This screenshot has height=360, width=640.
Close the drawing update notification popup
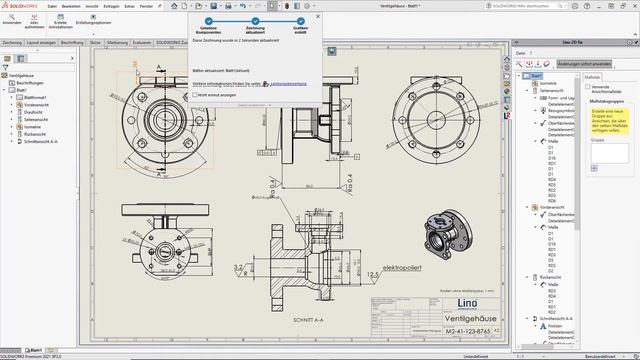point(318,17)
